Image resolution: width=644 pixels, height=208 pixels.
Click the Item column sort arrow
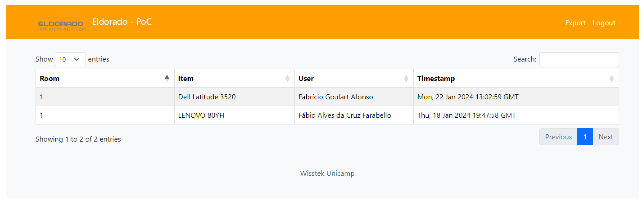pos(287,79)
